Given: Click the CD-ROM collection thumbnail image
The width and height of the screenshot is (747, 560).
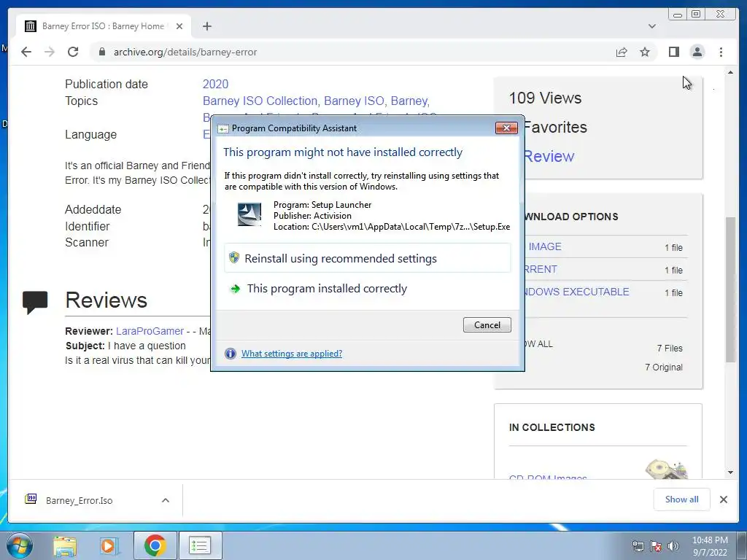Looking at the screenshot, I should click(x=667, y=469).
